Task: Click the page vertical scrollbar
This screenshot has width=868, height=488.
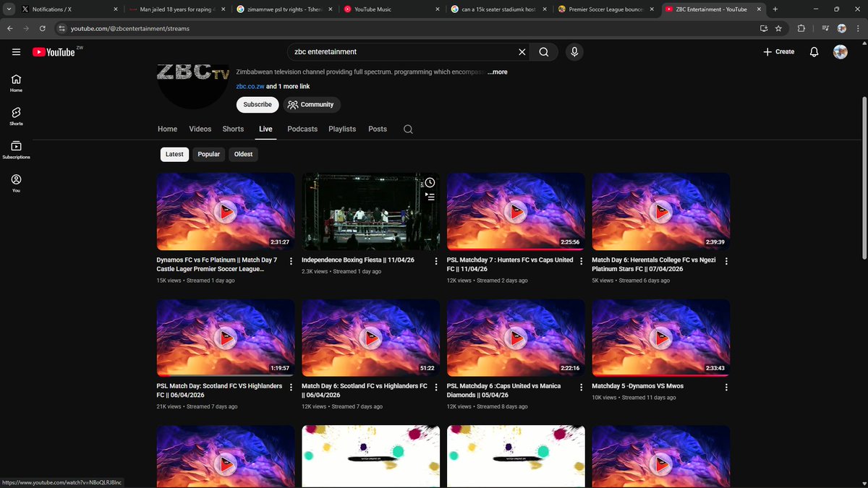Action: pyautogui.click(x=864, y=177)
